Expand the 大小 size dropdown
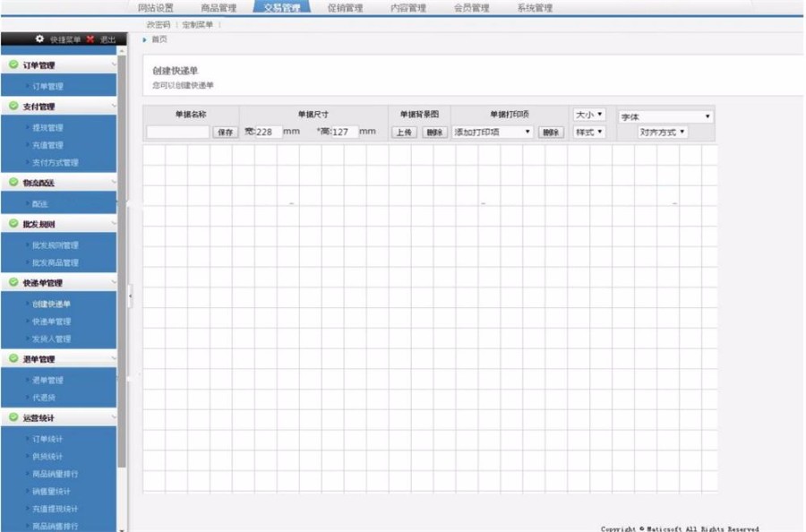 tap(589, 116)
